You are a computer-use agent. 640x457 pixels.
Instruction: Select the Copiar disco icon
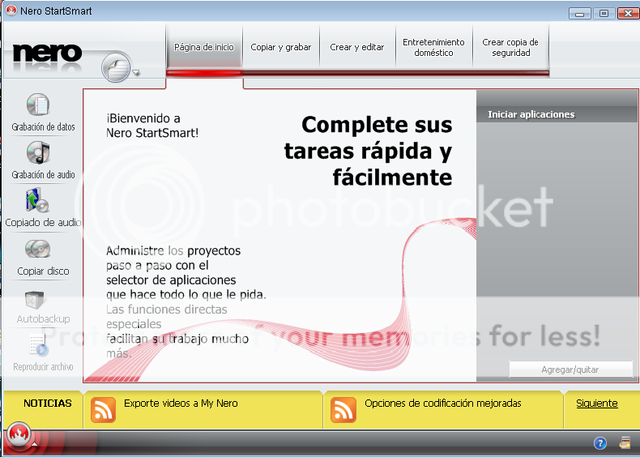[x=38, y=249]
